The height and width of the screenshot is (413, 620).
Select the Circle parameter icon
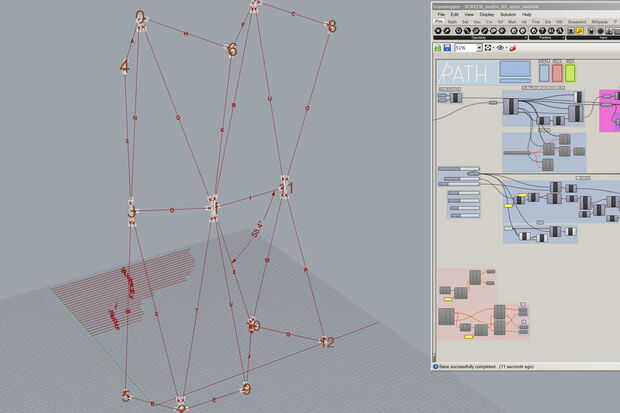click(459, 31)
